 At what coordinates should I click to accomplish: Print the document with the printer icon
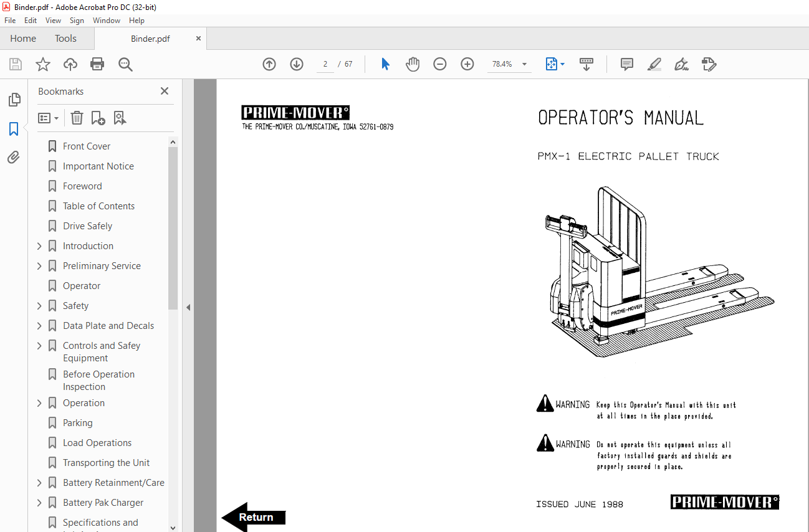(97, 64)
